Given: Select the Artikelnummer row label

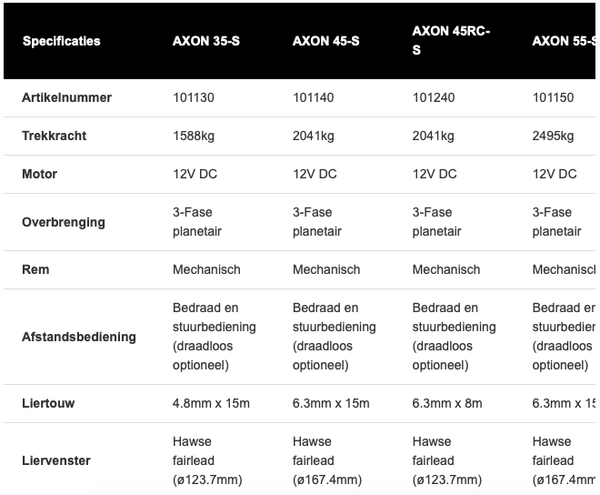Looking at the screenshot, I should pyautogui.click(x=67, y=98).
